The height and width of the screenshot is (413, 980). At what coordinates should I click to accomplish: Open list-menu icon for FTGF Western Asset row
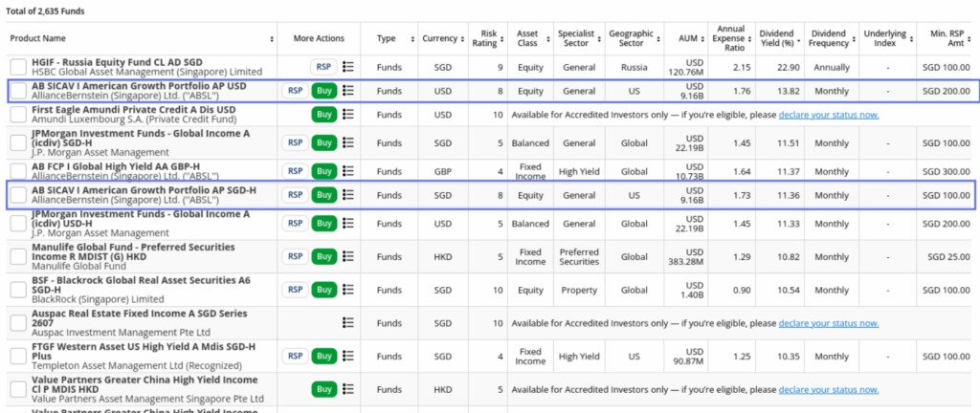tap(348, 357)
